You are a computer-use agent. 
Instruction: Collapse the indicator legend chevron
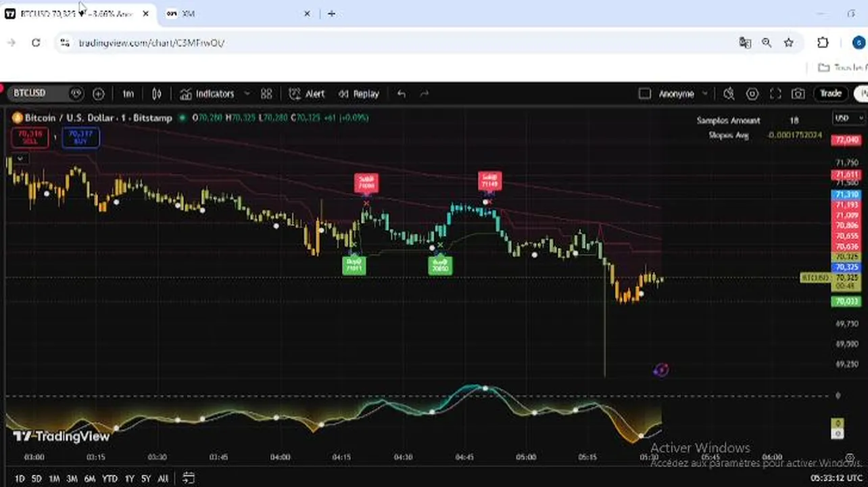[20, 158]
